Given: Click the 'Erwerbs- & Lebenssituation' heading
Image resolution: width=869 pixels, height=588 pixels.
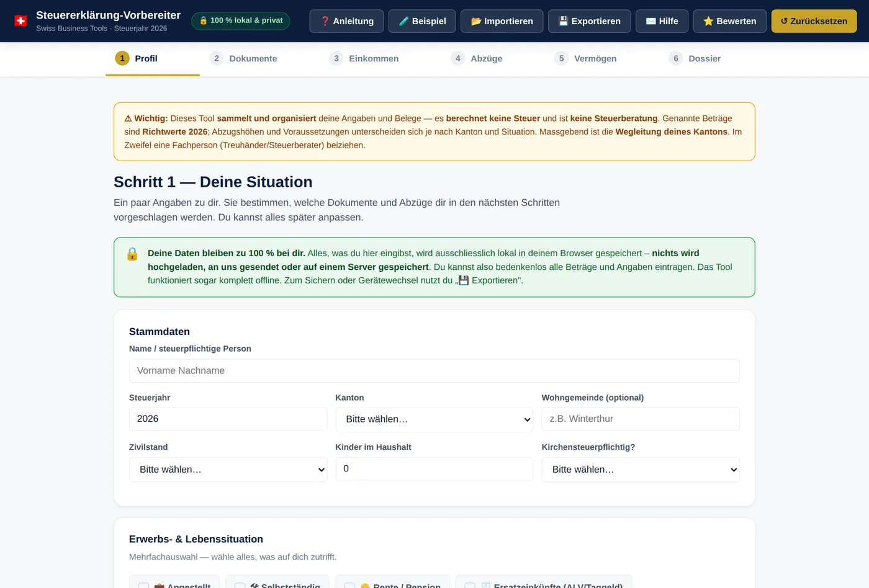Looking at the screenshot, I should tap(196, 540).
